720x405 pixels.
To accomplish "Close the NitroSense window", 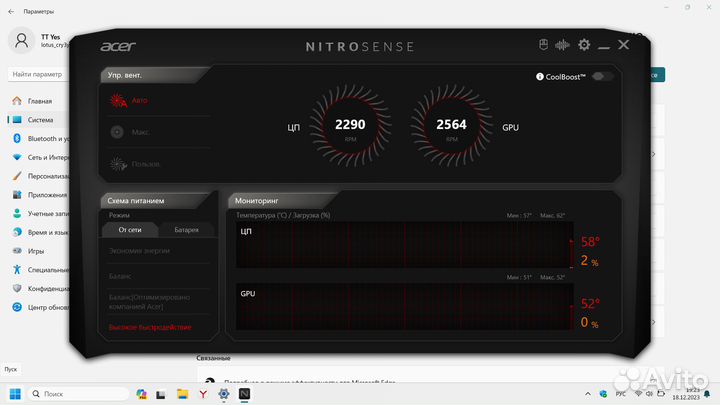I will pyautogui.click(x=624, y=45).
